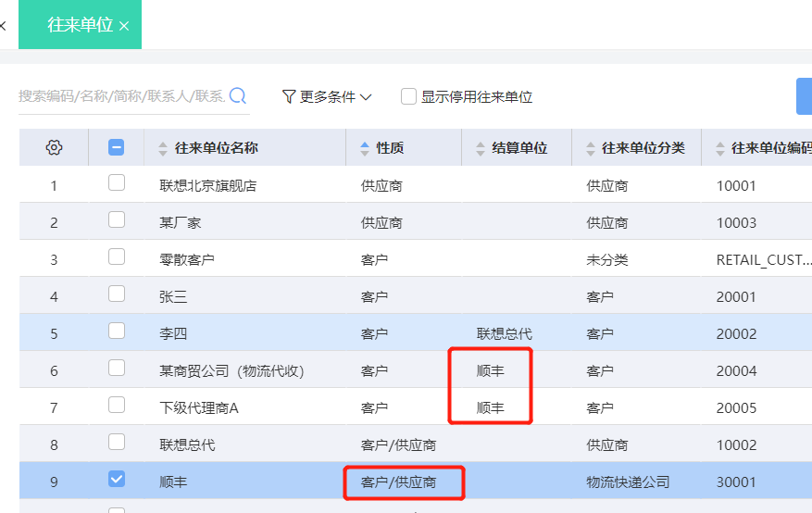Sort by 往来单位编码 arrows
Image resolution: width=812 pixels, height=513 pixels.
(719, 148)
